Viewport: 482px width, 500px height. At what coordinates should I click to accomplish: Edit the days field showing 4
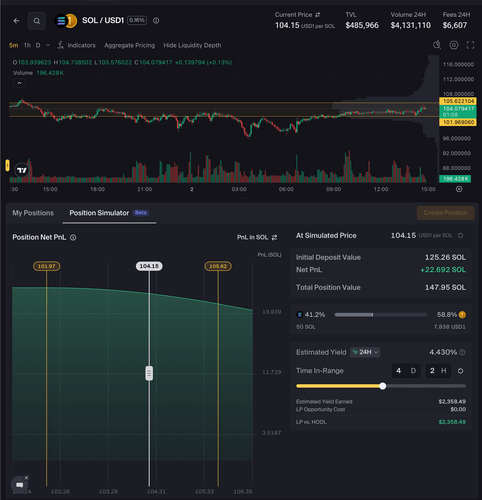point(405,371)
